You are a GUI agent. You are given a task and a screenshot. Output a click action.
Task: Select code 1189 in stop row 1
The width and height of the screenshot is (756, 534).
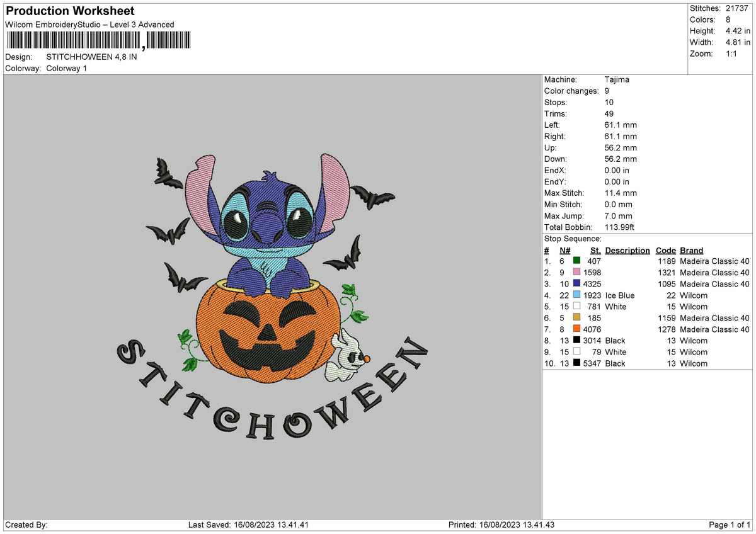(667, 261)
